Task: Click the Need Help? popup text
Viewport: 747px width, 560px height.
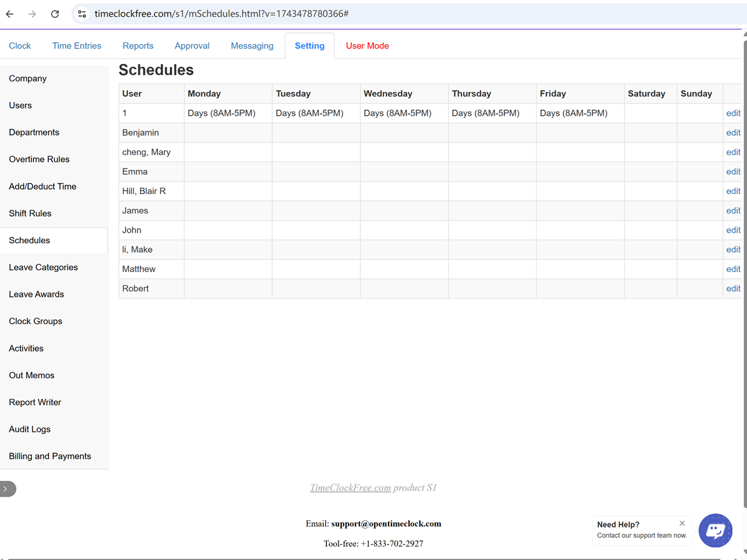Action: click(x=618, y=525)
